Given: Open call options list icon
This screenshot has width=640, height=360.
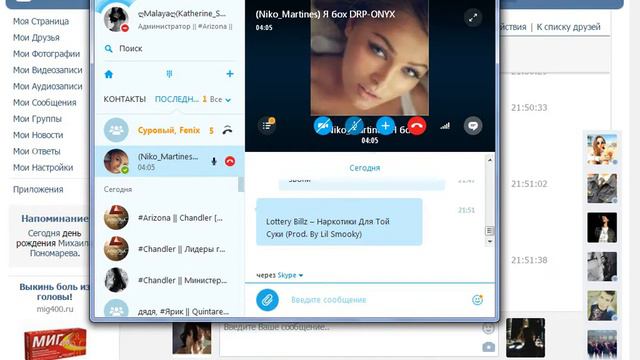Looking at the screenshot, I should pos(267,125).
